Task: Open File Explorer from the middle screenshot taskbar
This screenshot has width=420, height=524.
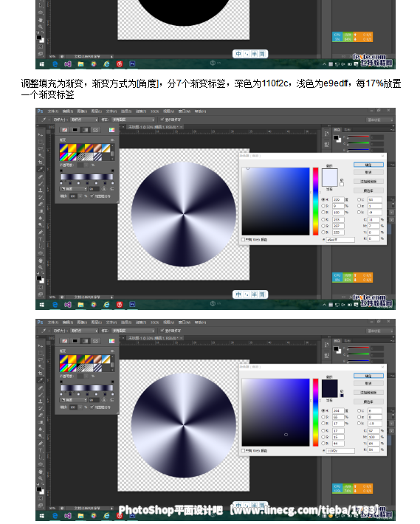Action: 81,305
